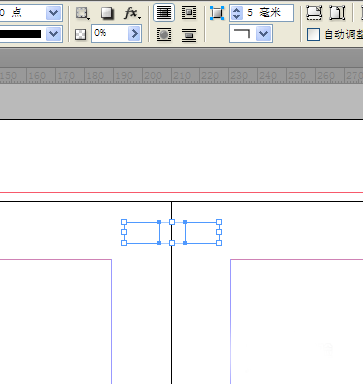Fit frame to content icon
363x384 pixels.
(337, 13)
